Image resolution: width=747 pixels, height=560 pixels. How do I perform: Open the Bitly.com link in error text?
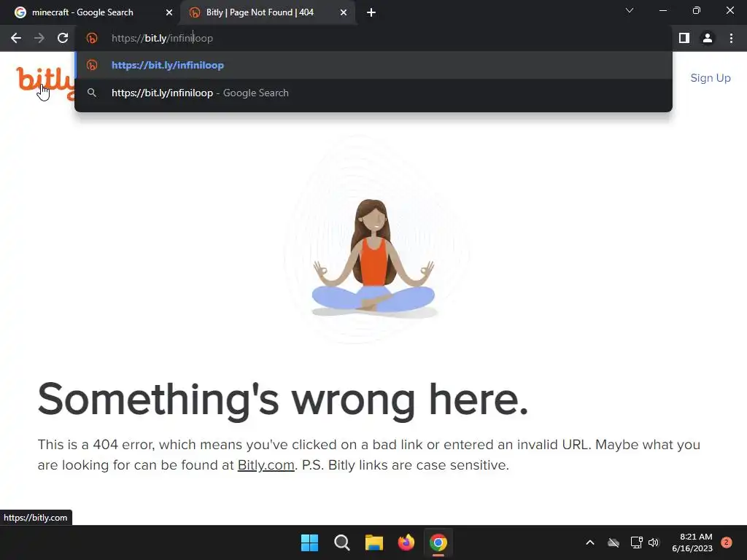pyautogui.click(x=266, y=465)
